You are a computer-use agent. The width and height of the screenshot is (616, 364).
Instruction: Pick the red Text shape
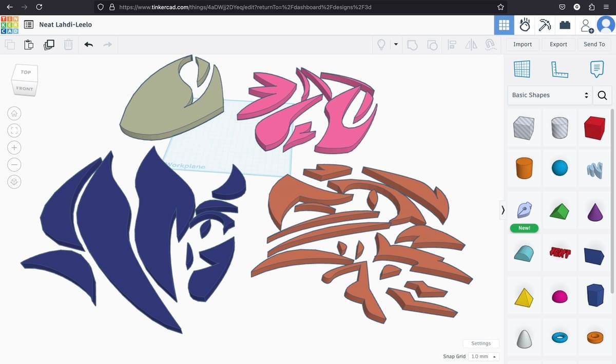tap(560, 253)
